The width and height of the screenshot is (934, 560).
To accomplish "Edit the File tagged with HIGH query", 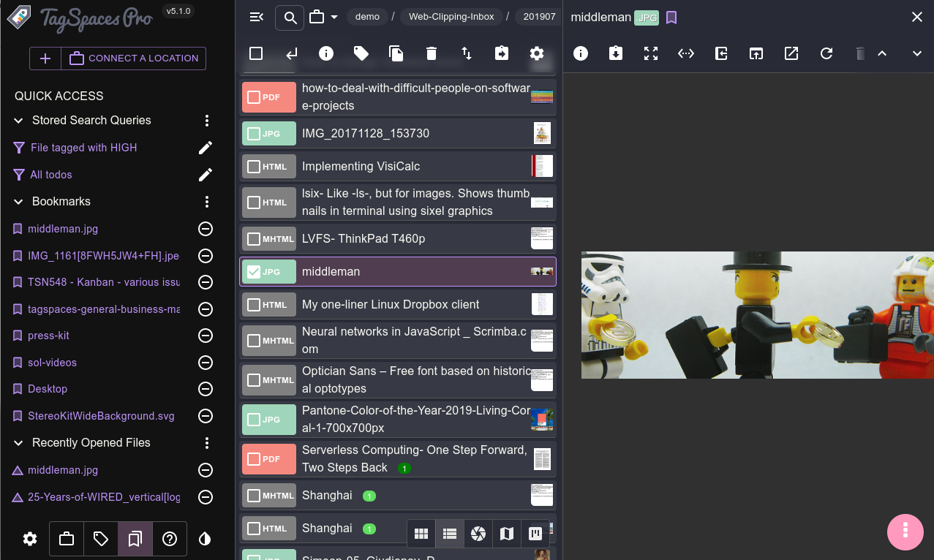I will point(206,148).
